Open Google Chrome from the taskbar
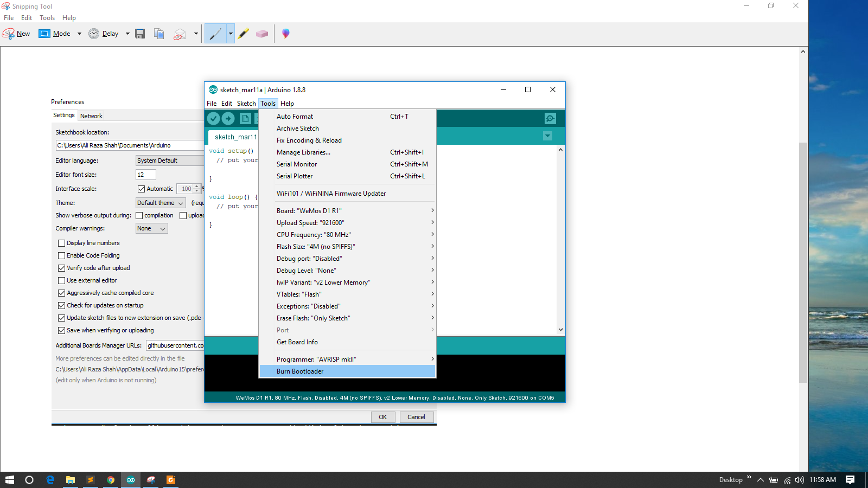Image resolution: width=868 pixels, height=488 pixels. point(111,480)
